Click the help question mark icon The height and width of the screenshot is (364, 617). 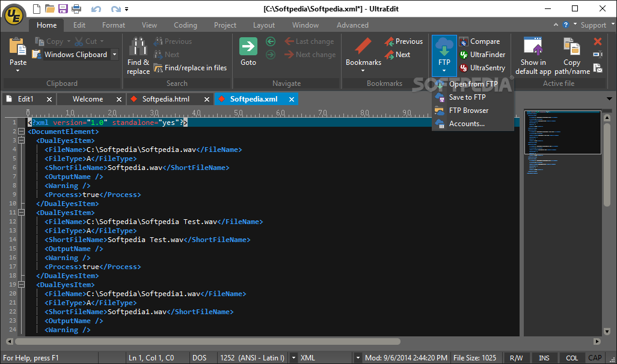click(566, 25)
